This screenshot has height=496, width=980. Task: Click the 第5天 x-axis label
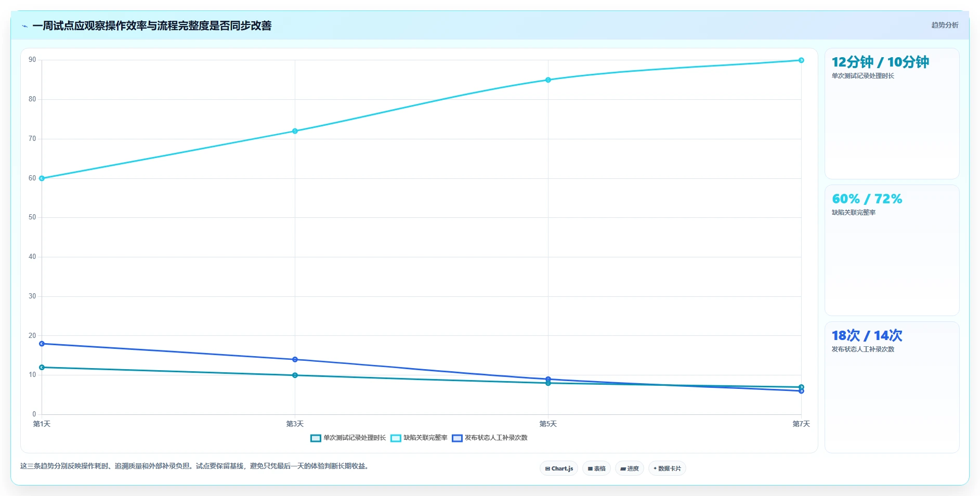coord(548,424)
